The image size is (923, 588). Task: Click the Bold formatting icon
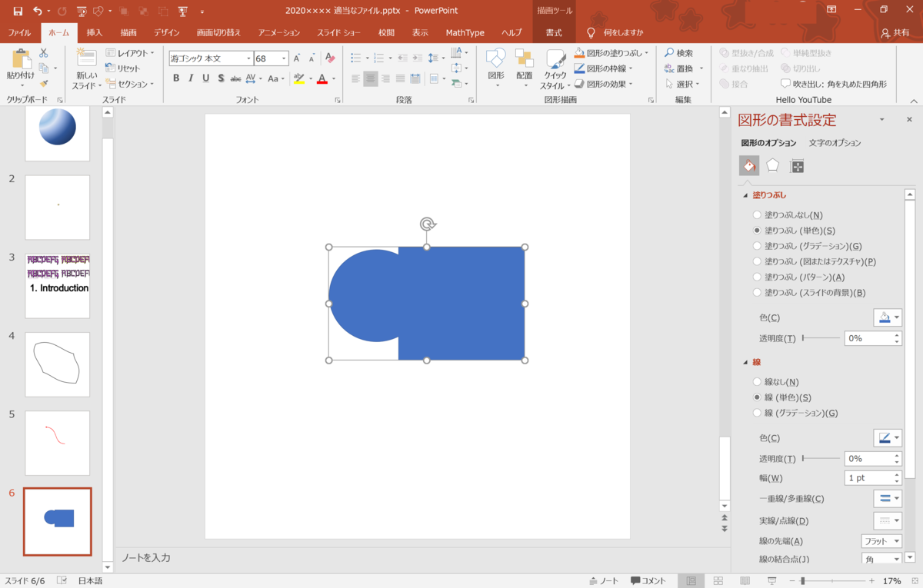176,78
